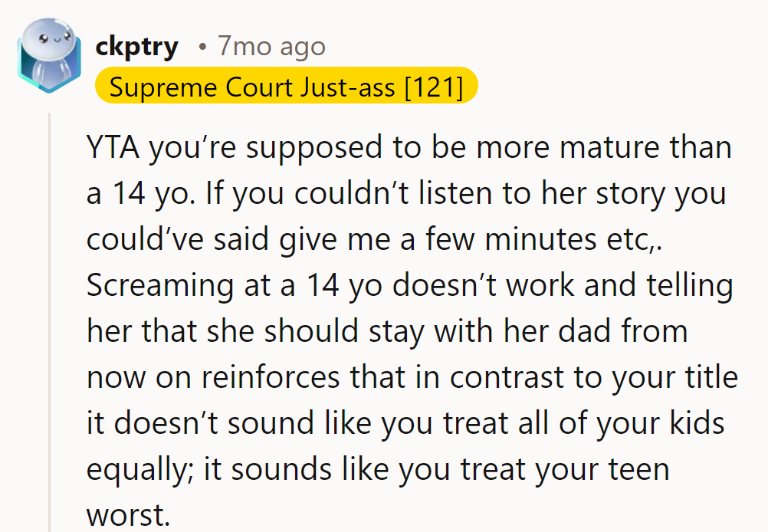This screenshot has width=768, height=532.
Task: Open the ckptry username profile link
Action: pos(136,47)
